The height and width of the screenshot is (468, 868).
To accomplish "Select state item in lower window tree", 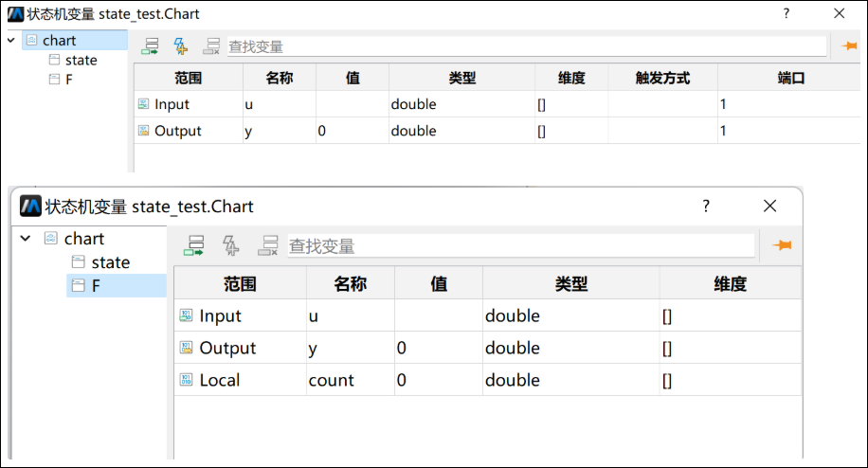I will pos(111,262).
